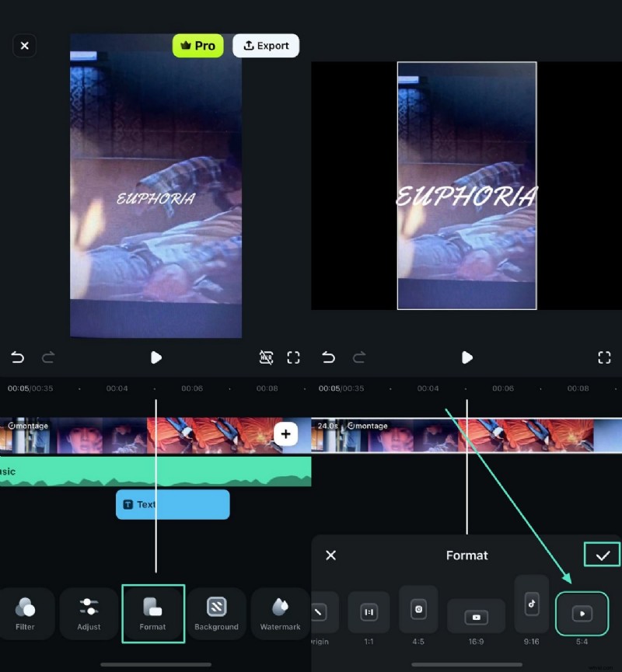
Task: Switch to the Format panel header
Action: click(x=466, y=555)
